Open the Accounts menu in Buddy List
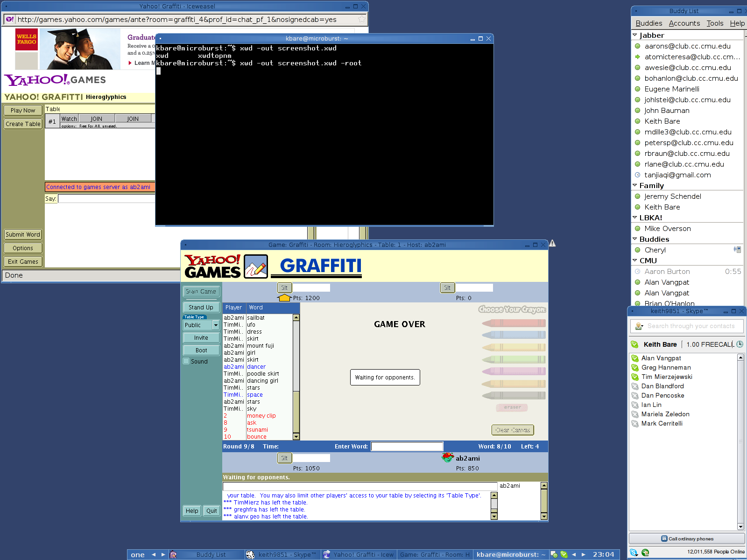Screen dimensions: 747x560 (684, 23)
